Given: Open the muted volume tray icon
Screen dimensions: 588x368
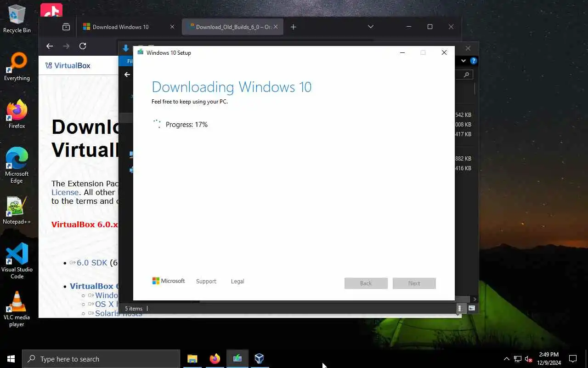Looking at the screenshot, I should coord(528,359).
